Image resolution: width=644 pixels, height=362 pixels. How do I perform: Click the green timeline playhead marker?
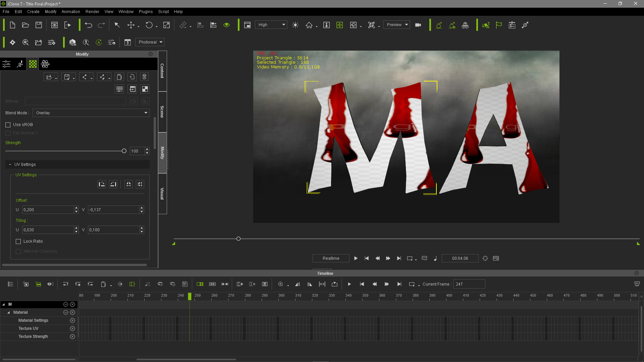coord(190,296)
